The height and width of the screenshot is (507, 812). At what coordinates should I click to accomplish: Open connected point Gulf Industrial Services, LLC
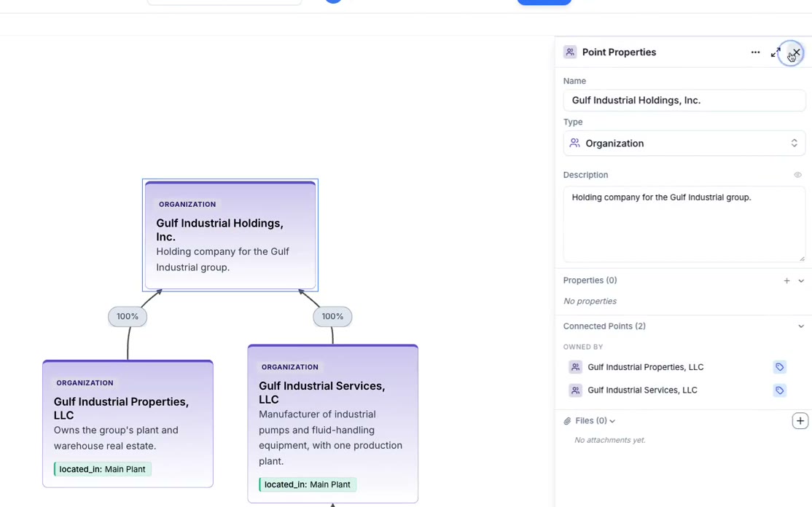[x=642, y=390]
